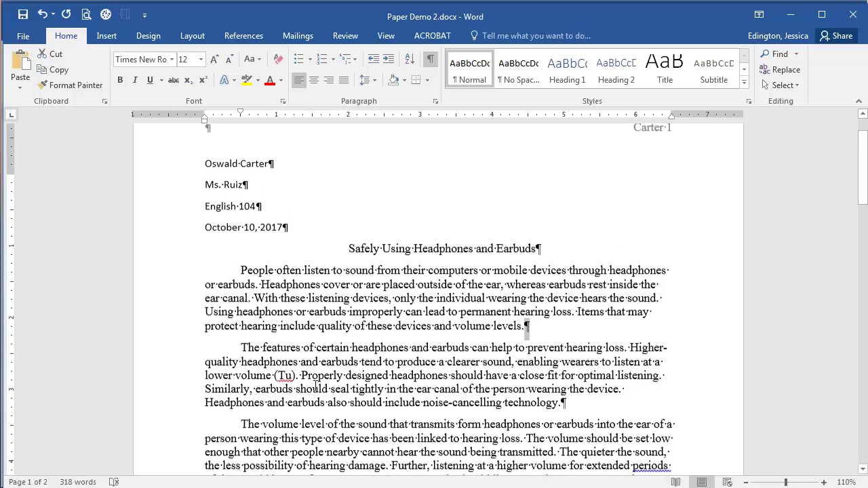Collapse the ribbon with the arrow
Viewport: 868px width, 488px height.
pos(859,102)
